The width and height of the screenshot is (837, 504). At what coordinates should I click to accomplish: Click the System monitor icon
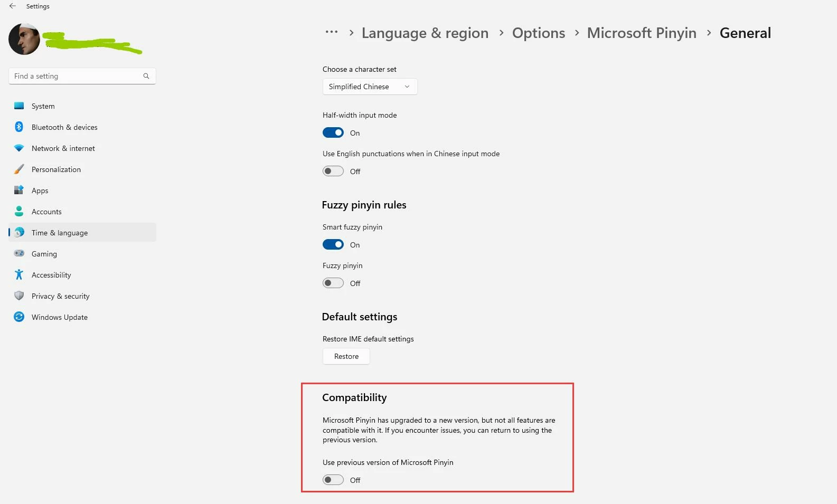pyautogui.click(x=19, y=106)
